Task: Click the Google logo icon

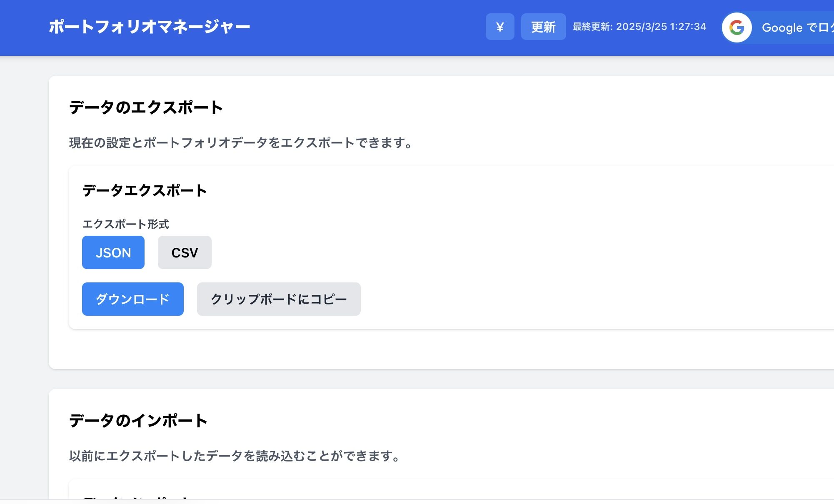Action: (737, 27)
